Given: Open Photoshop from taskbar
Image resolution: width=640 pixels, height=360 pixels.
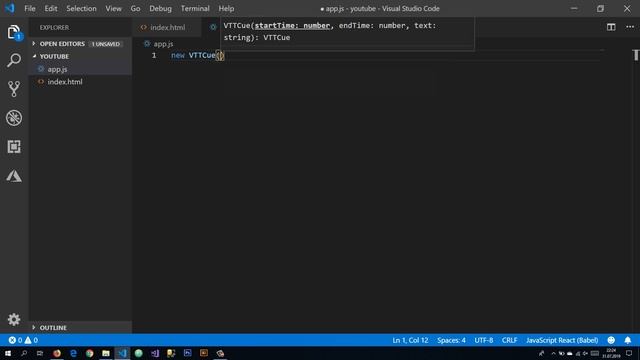Looking at the screenshot, I should pos(187,353).
